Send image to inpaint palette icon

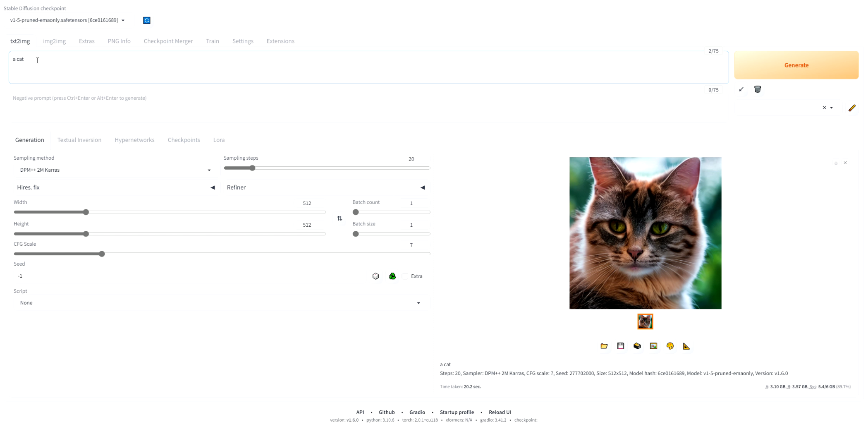pyautogui.click(x=670, y=346)
